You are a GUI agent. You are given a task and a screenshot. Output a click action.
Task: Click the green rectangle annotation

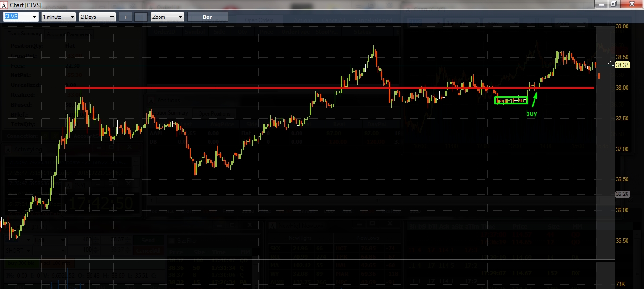(x=511, y=100)
